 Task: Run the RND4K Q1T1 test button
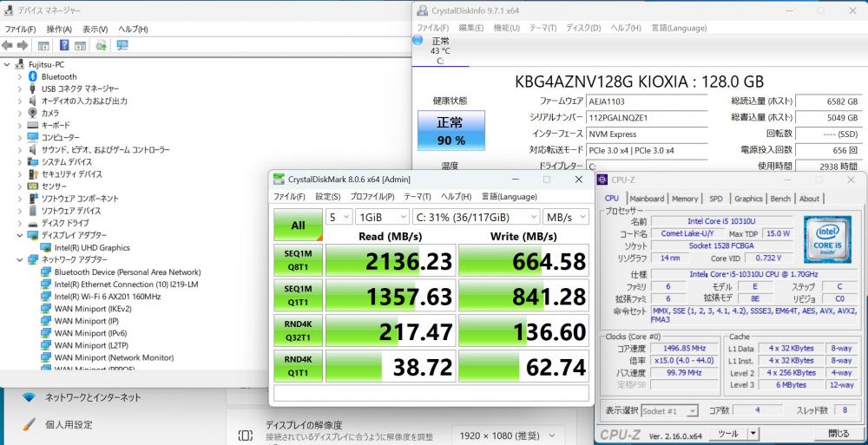point(298,366)
